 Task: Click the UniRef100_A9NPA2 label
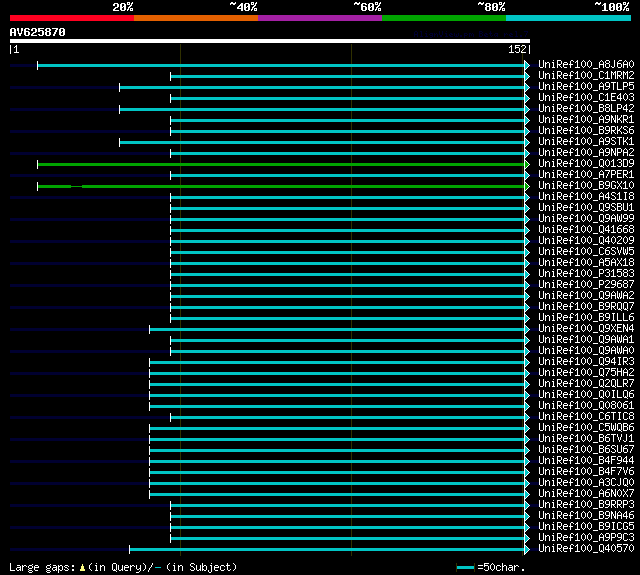(x=586, y=153)
